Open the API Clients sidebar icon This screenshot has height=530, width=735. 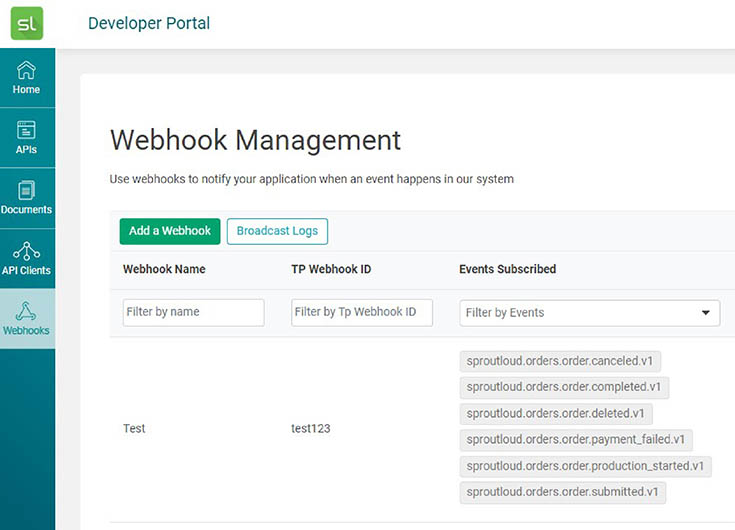coord(27,258)
